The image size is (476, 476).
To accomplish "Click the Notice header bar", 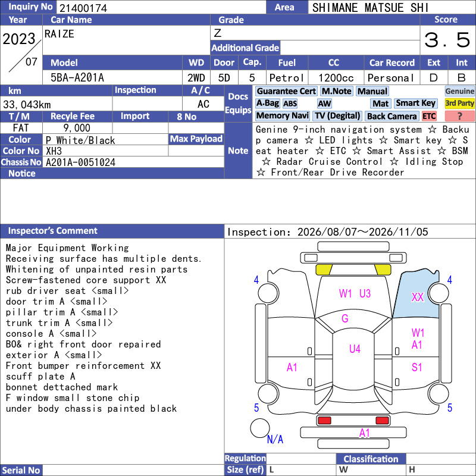I will [x=112, y=173].
